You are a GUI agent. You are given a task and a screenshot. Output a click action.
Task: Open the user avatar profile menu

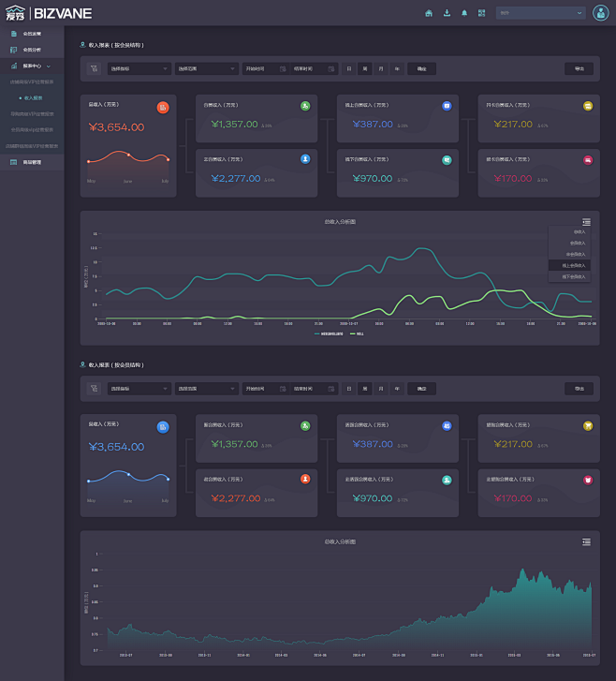600,13
